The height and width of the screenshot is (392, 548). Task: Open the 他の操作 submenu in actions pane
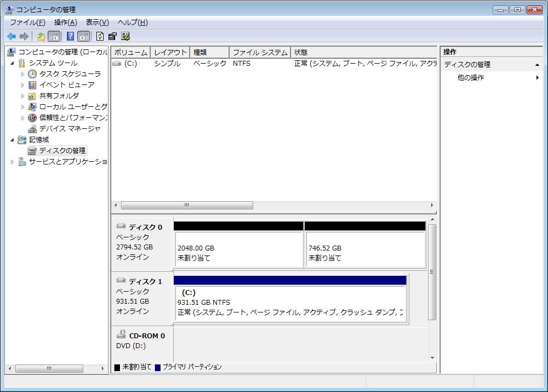click(492, 78)
